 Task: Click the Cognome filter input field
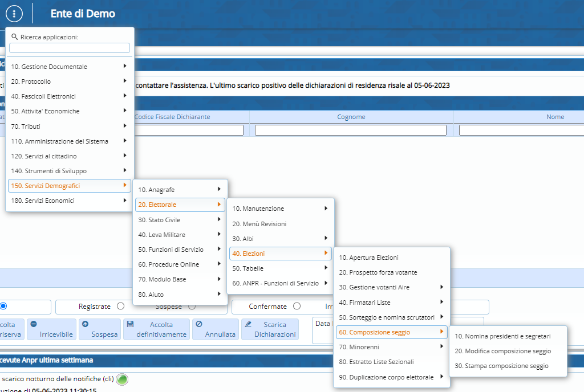tap(350, 130)
